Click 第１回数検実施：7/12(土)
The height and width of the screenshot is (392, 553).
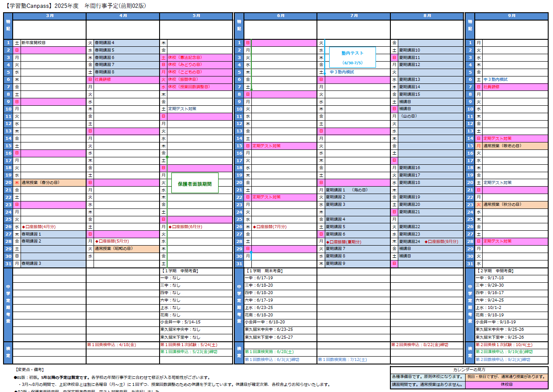(342, 360)
